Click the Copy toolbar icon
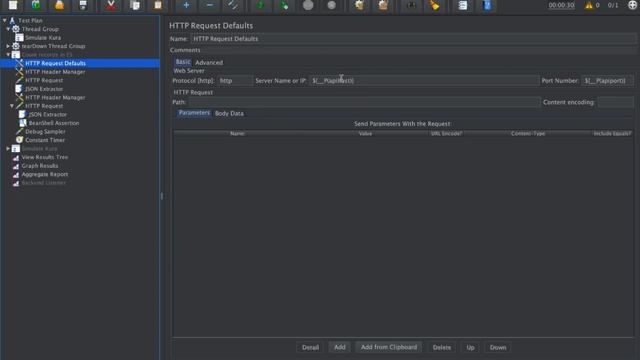Screen dimensions: 640x360 [135, 5]
